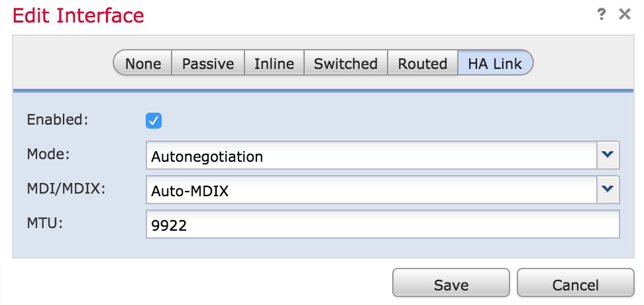Save the interface settings
The image size is (644, 305).
451,284
